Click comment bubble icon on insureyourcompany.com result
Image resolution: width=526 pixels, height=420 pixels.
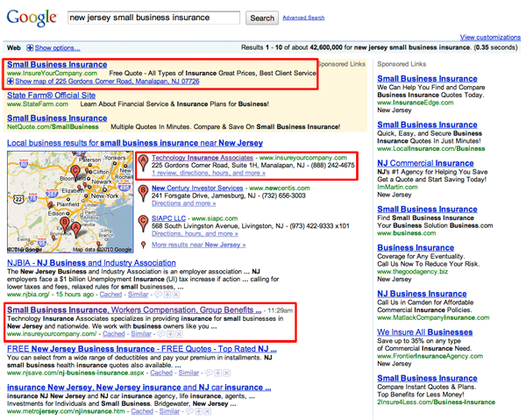(x=161, y=334)
